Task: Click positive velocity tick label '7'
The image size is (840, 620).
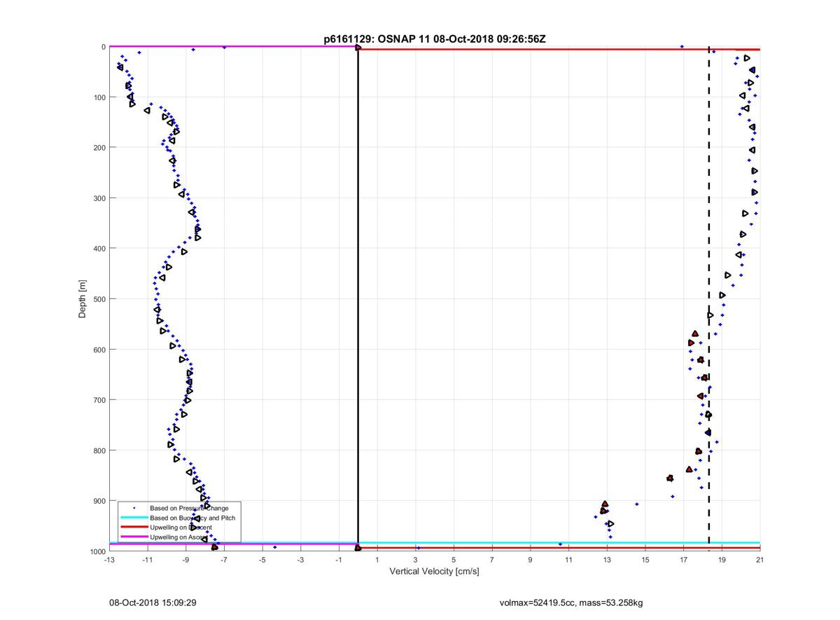Action: pos(492,560)
